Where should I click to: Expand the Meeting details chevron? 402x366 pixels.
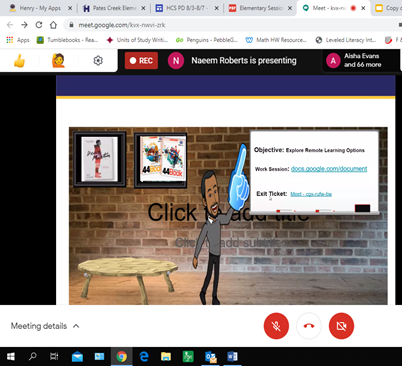[x=76, y=326]
